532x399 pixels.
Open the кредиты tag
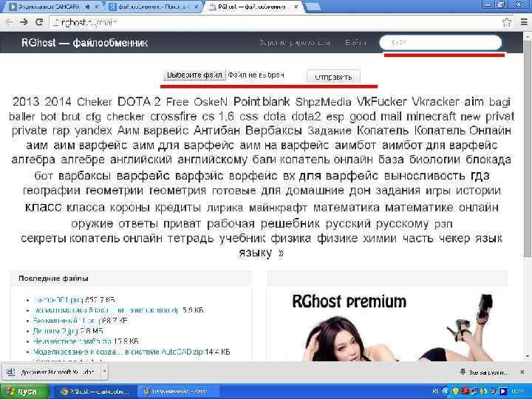pos(178,207)
